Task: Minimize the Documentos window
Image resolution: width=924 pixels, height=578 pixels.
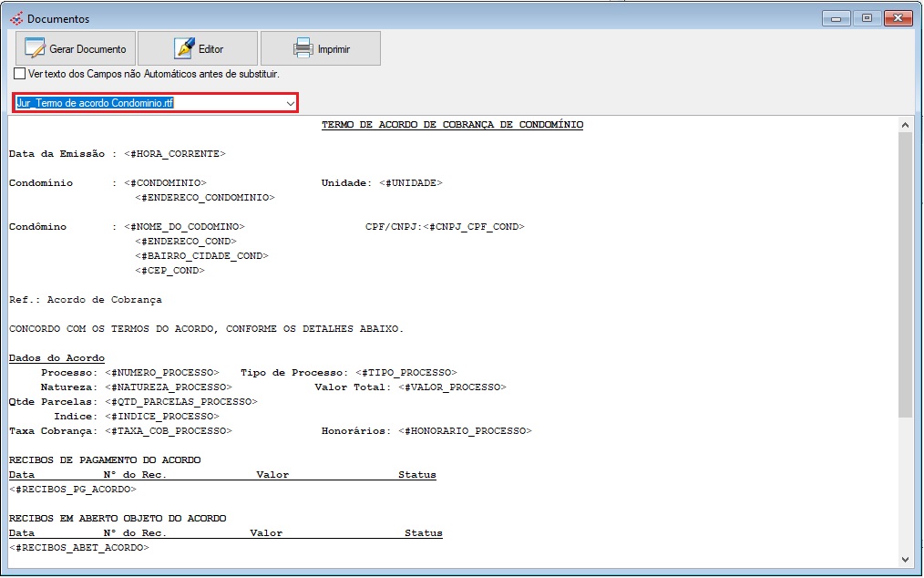Action: pos(836,18)
